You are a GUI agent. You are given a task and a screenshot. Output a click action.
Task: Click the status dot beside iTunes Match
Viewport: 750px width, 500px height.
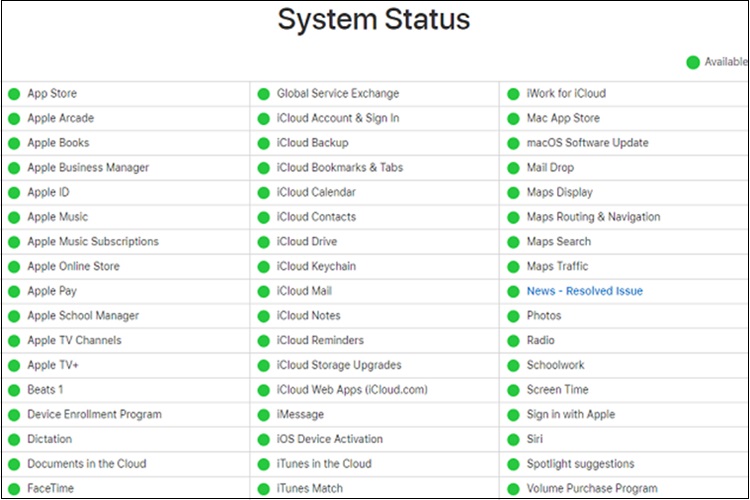point(264,489)
